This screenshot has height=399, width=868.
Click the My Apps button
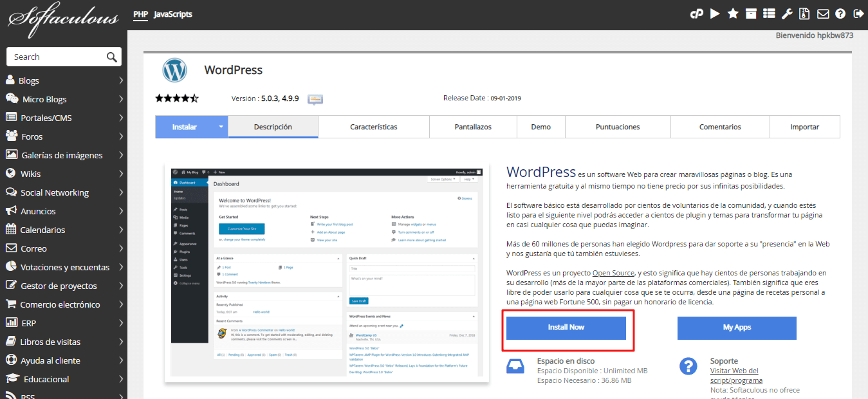[737, 328]
